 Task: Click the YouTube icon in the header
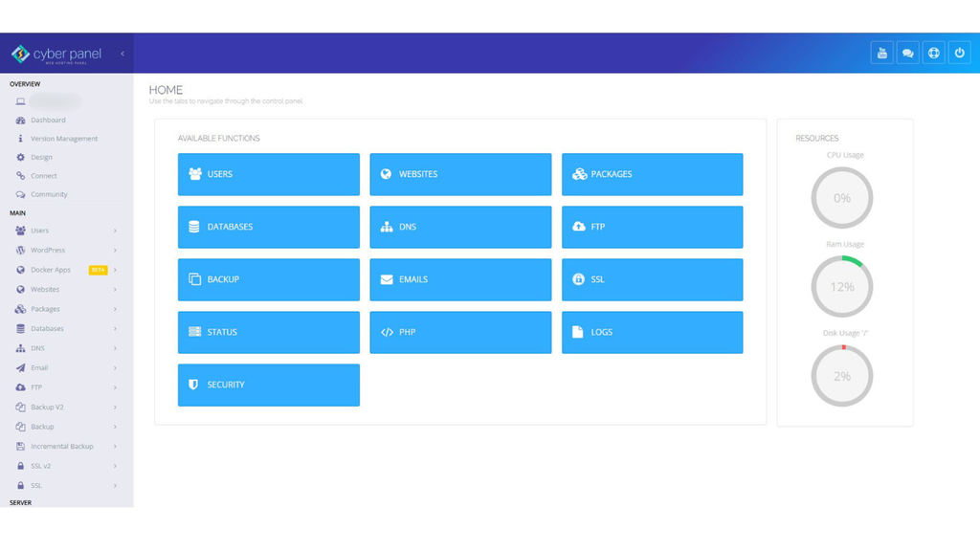pos(881,54)
